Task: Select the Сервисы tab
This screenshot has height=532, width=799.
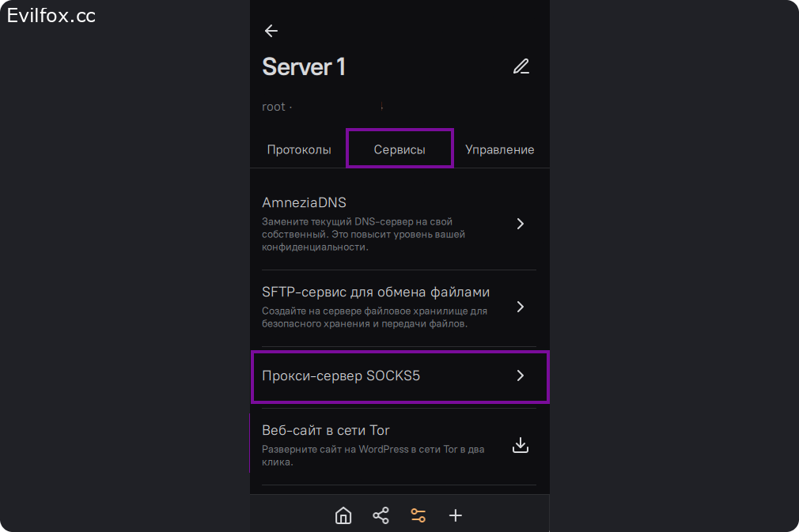Action: pyautogui.click(x=399, y=149)
